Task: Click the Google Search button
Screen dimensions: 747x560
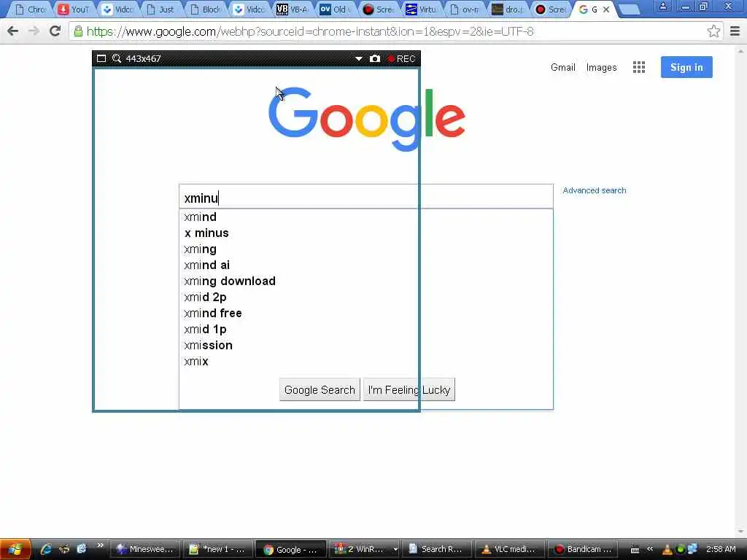Action: [320, 390]
